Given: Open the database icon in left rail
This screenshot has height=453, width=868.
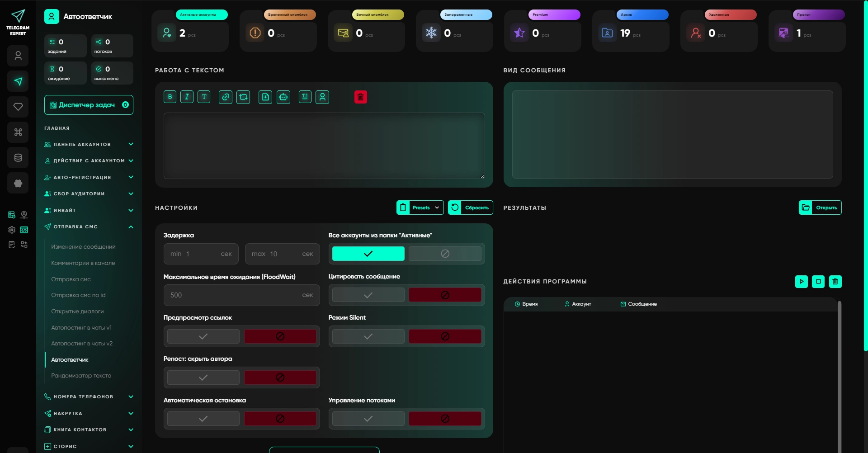Looking at the screenshot, I should coord(18,158).
